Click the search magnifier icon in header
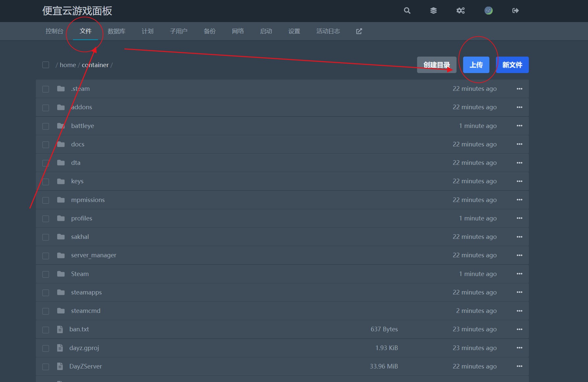This screenshot has height=382, width=588. 407,11
